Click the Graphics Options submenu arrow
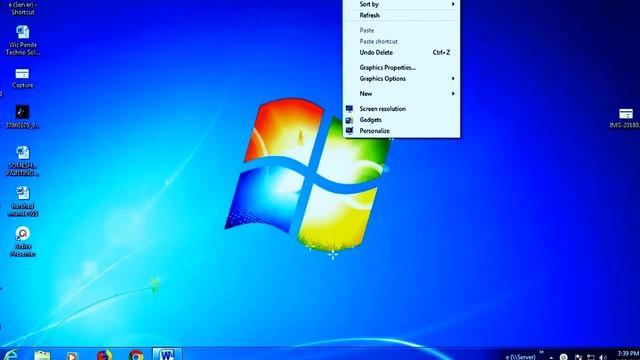Viewport: 640px width, 360px height. point(453,78)
